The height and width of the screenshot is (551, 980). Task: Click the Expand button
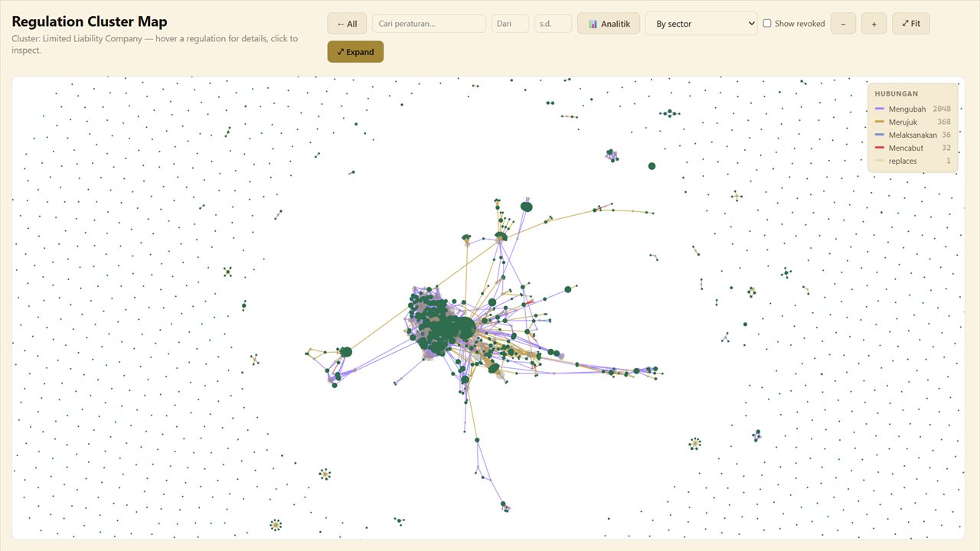pyautogui.click(x=355, y=52)
